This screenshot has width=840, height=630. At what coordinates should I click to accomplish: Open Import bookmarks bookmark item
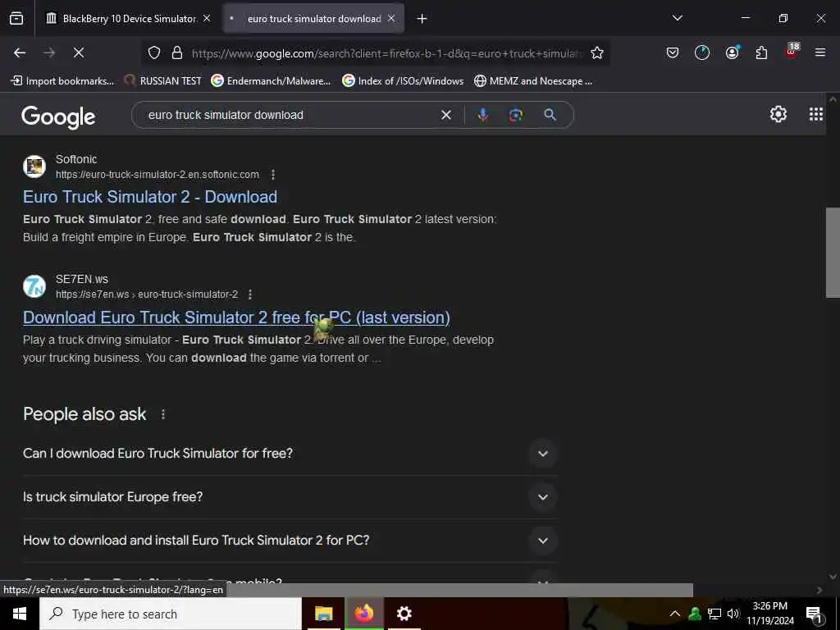[62, 81]
